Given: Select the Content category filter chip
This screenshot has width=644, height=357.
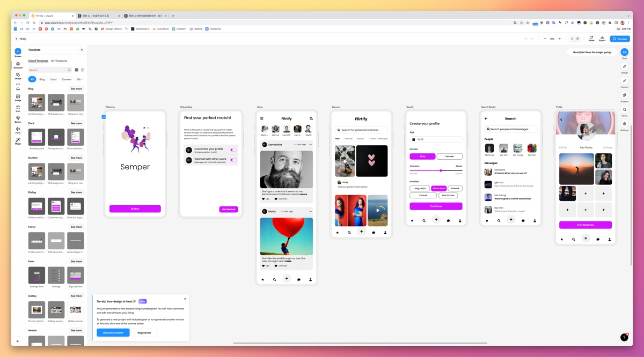Looking at the screenshot, I should coord(67,79).
